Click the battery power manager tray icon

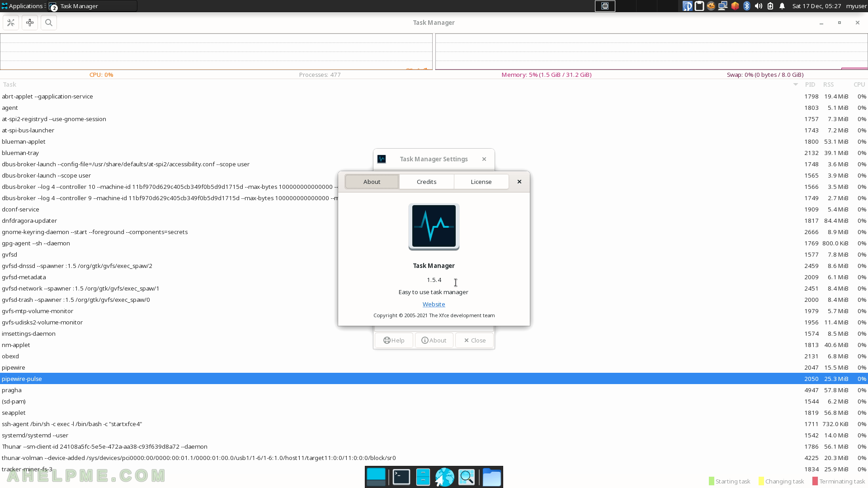770,6
